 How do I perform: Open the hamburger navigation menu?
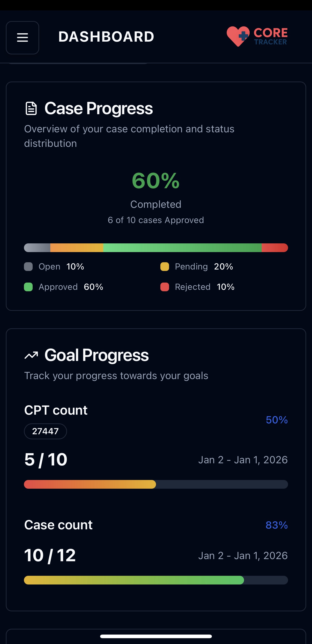(22, 38)
